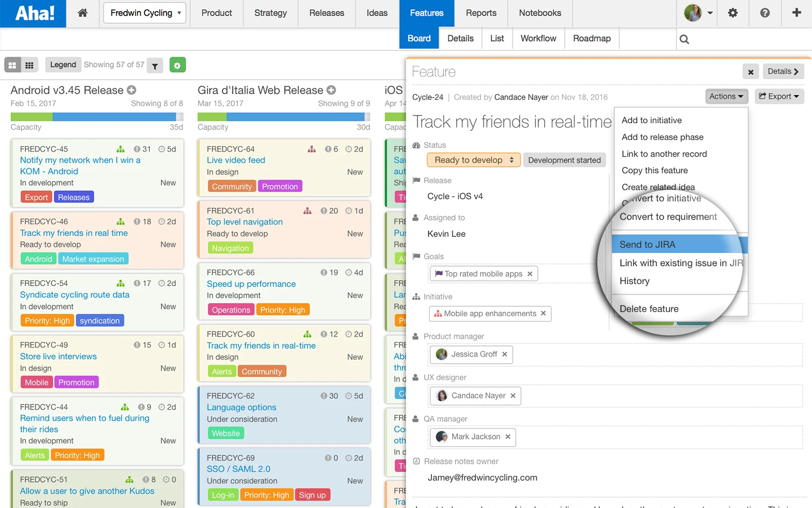Open the green board settings gear
The height and width of the screenshot is (508, 812).
point(177,65)
